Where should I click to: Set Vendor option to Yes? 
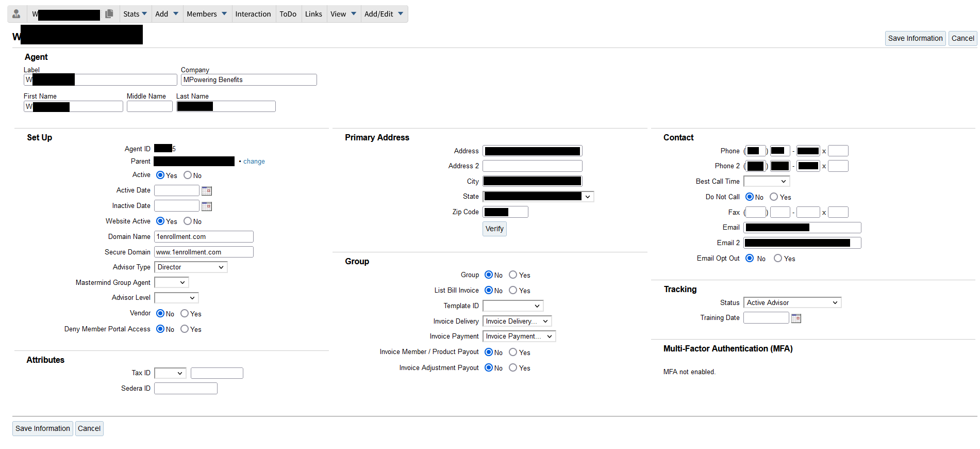185,314
